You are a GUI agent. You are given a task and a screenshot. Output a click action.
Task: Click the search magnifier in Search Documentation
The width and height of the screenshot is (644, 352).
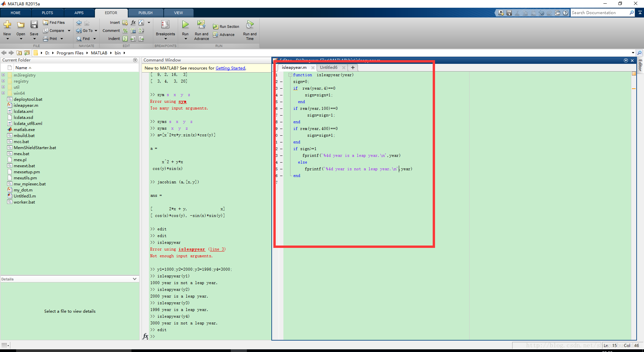(x=632, y=13)
